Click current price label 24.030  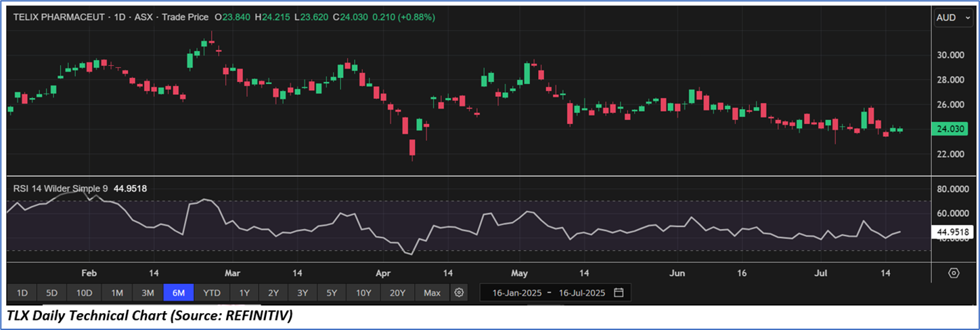(950, 129)
